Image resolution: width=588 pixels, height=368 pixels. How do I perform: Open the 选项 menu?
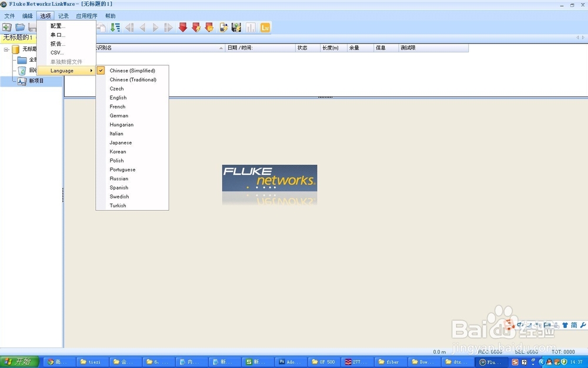45,16
